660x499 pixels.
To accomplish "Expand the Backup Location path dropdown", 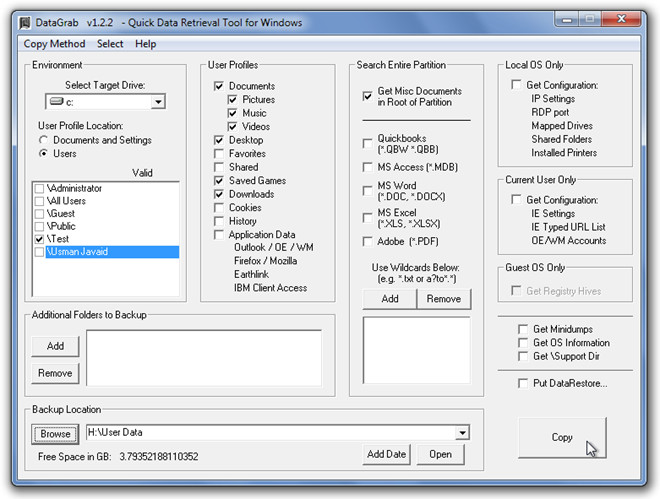I will pyautogui.click(x=461, y=433).
